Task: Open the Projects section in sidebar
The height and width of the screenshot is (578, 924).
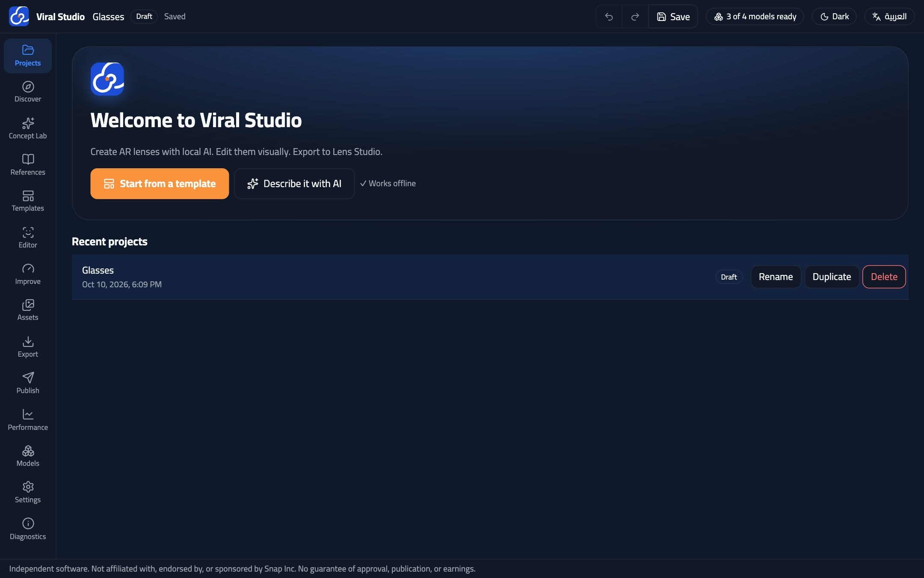Action: tap(28, 56)
